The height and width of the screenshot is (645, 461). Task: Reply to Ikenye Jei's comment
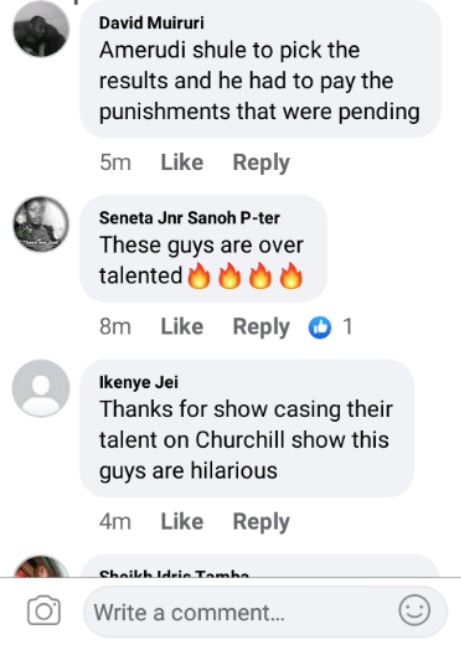[x=261, y=522]
